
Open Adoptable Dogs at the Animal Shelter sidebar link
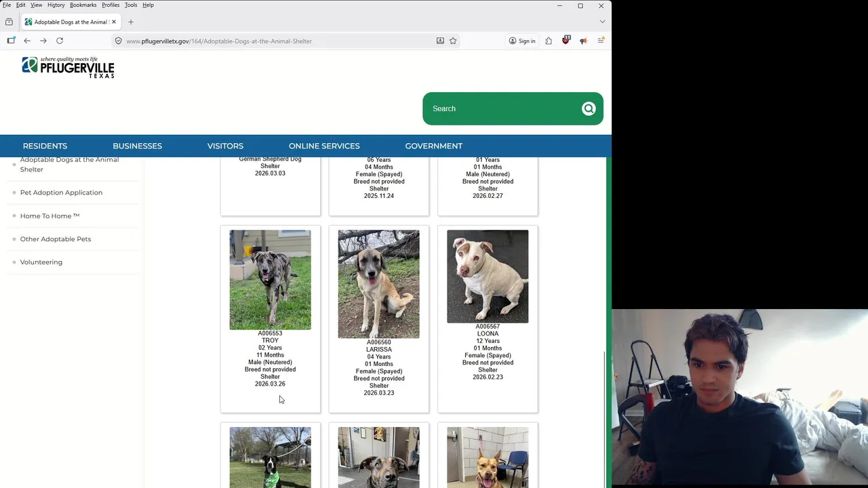(69, 164)
